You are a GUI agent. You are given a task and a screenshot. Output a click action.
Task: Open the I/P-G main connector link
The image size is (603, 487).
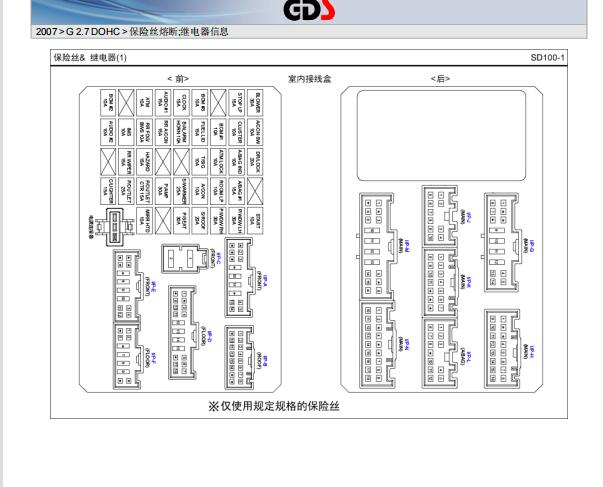pyautogui.click(x=531, y=246)
